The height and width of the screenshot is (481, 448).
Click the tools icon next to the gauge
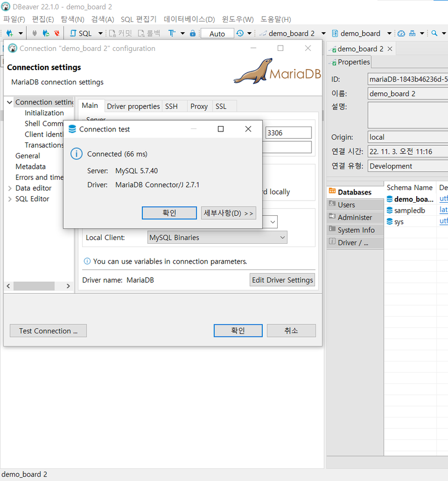click(x=412, y=33)
